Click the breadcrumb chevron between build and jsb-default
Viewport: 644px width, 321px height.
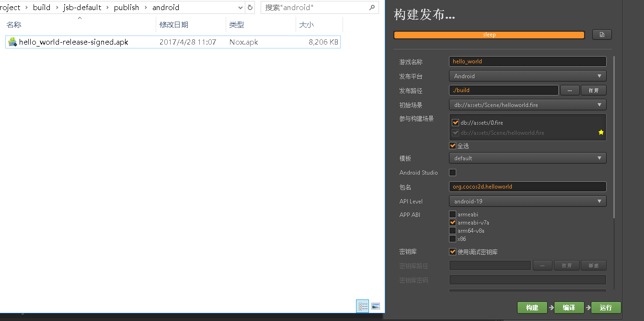pyautogui.click(x=57, y=8)
